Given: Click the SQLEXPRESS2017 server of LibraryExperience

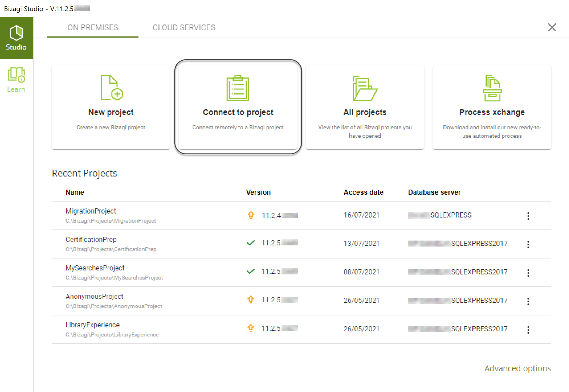Looking at the screenshot, I should 458,329.
